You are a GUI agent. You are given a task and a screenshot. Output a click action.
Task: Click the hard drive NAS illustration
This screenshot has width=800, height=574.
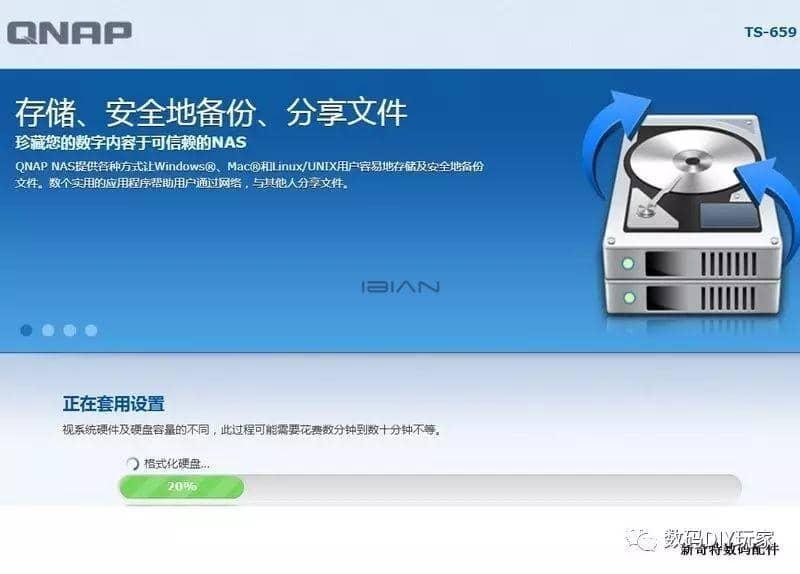pos(691,212)
